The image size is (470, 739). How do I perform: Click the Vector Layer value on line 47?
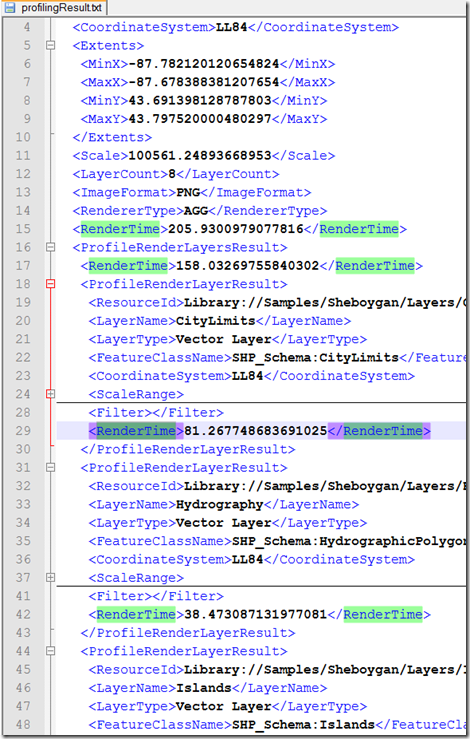[223, 706]
